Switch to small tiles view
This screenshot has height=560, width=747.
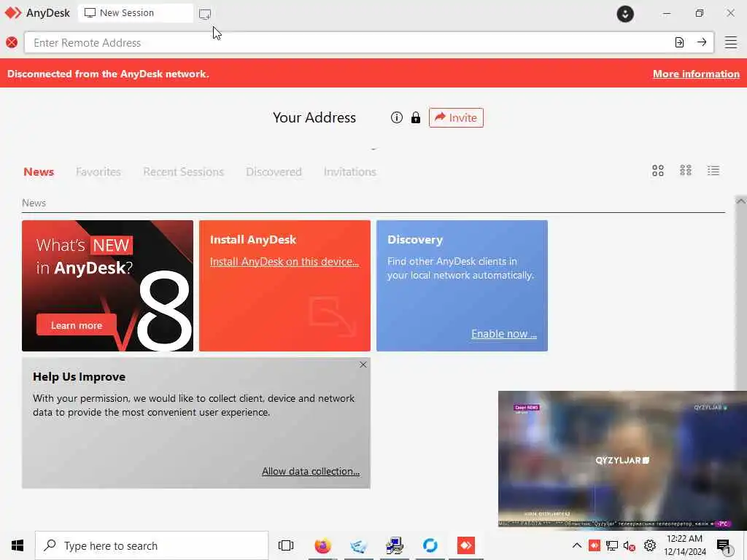[686, 171]
